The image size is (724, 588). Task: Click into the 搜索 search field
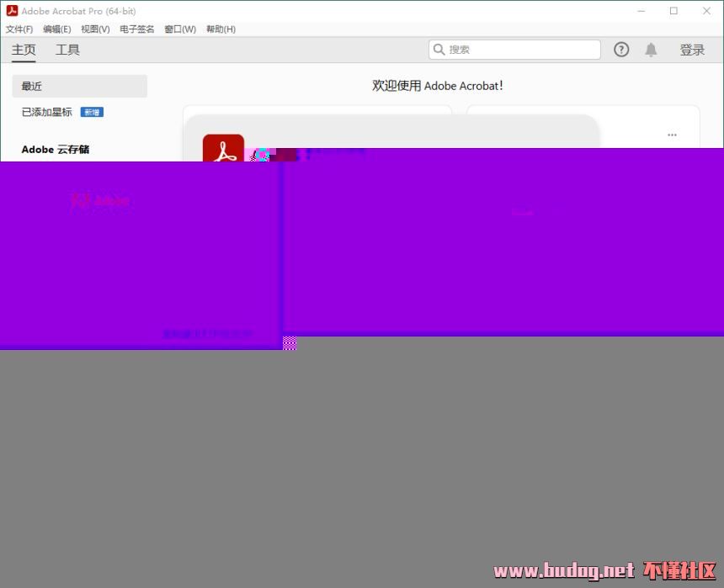514,50
